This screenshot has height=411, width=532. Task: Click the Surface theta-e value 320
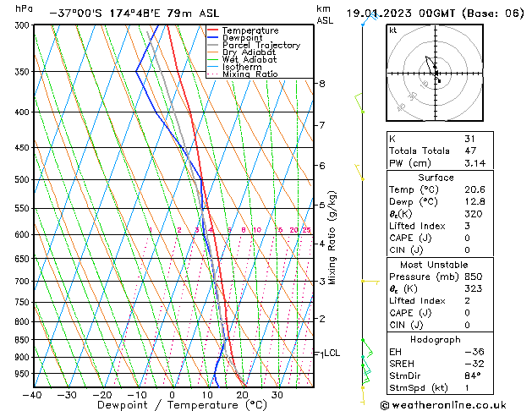474,214
